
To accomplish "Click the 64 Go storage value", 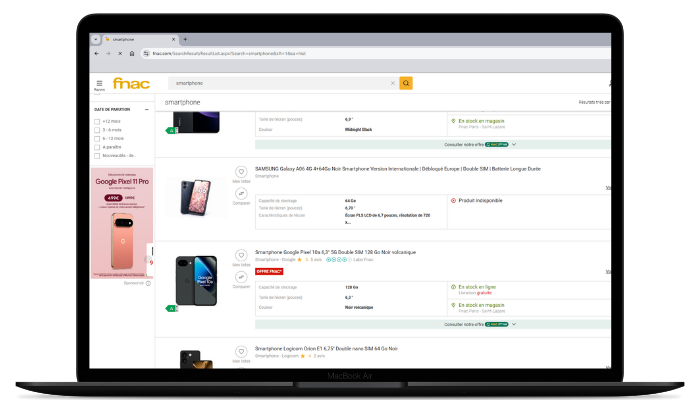I will click(x=350, y=201).
